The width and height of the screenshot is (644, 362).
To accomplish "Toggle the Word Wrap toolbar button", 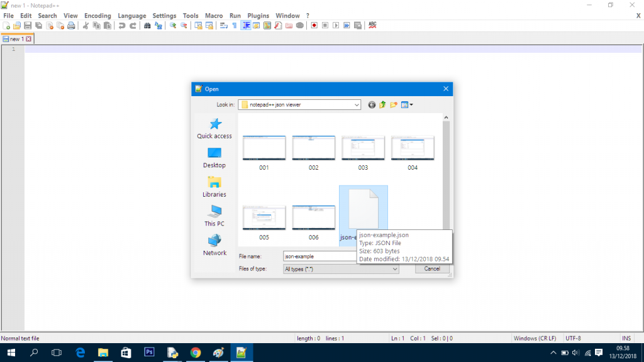I will click(x=224, y=26).
